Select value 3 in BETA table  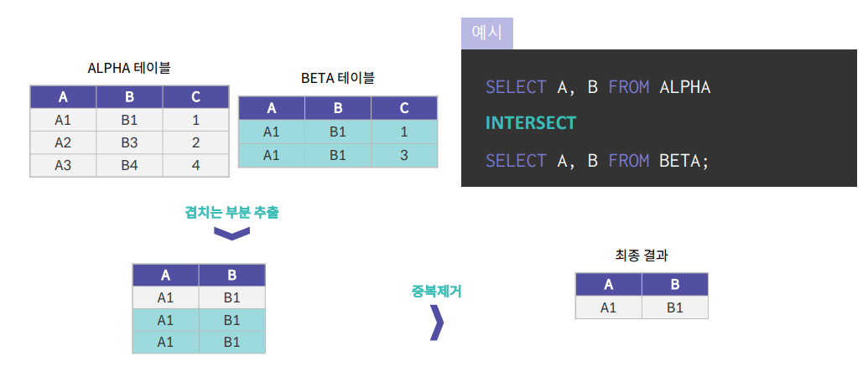404,155
